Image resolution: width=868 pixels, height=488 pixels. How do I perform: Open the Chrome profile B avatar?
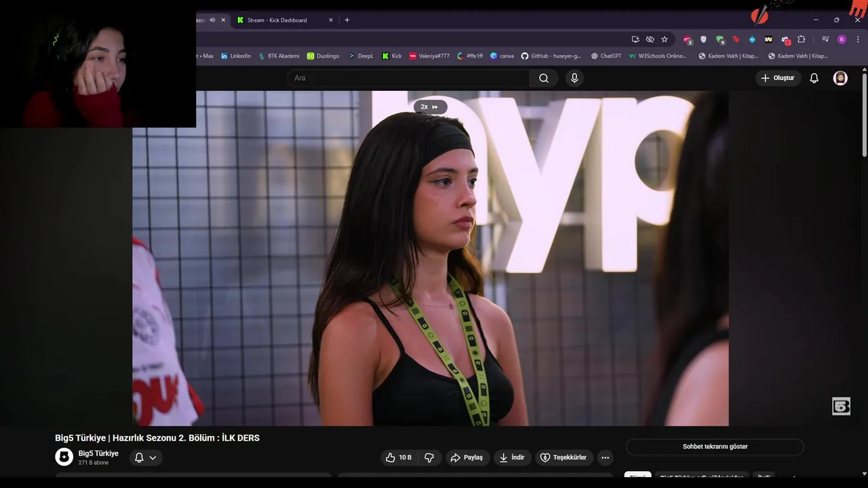[842, 39]
